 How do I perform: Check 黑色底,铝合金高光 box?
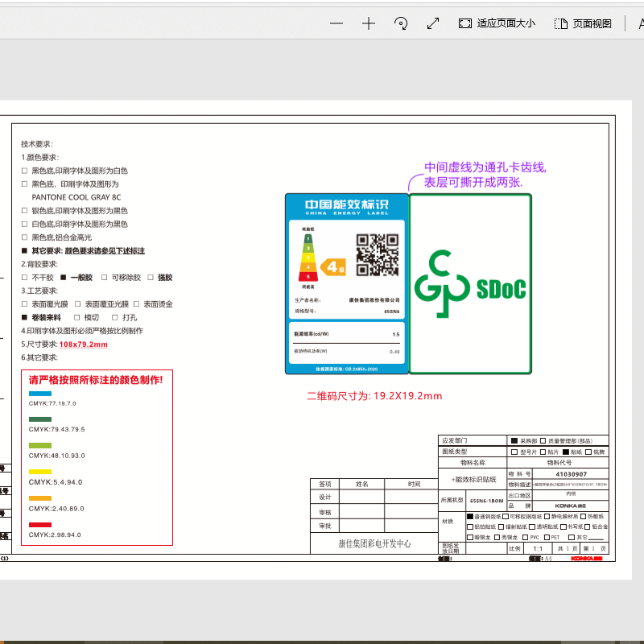click(x=24, y=237)
